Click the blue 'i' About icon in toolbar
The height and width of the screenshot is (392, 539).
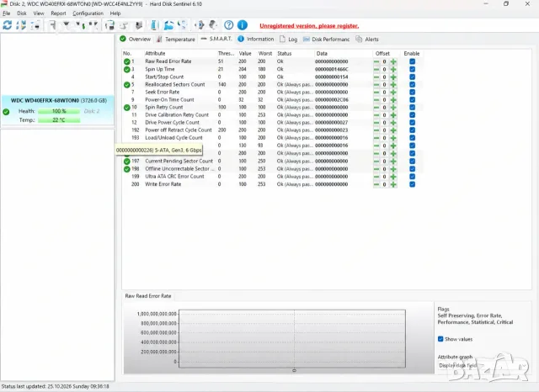[x=243, y=25]
